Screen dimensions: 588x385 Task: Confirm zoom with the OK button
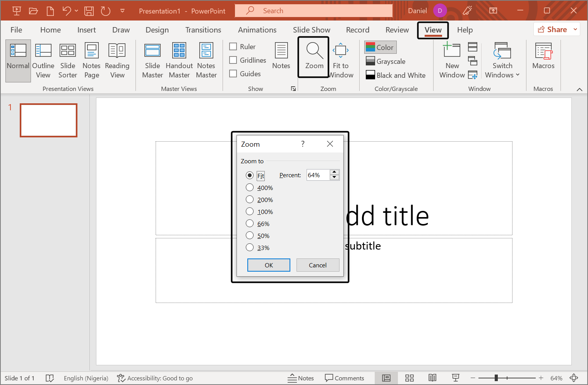point(269,265)
